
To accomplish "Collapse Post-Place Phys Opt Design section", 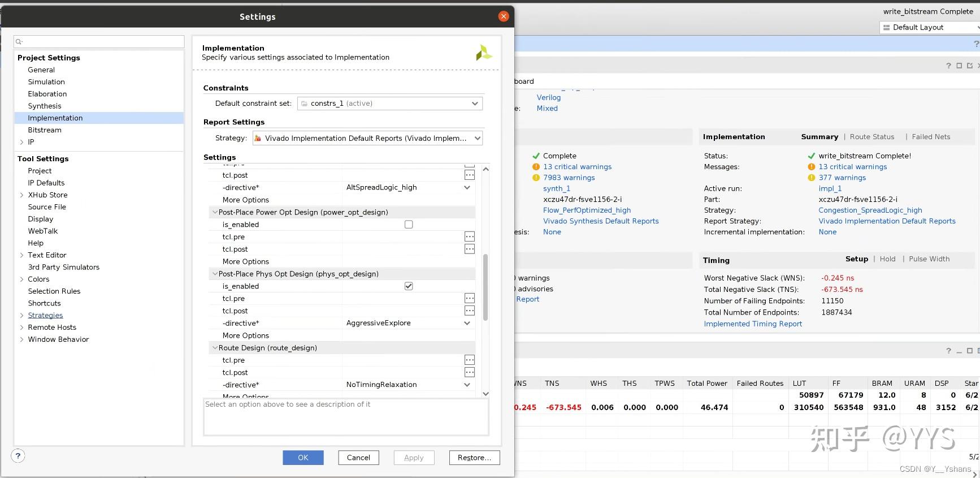I will pyautogui.click(x=215, y=274).
